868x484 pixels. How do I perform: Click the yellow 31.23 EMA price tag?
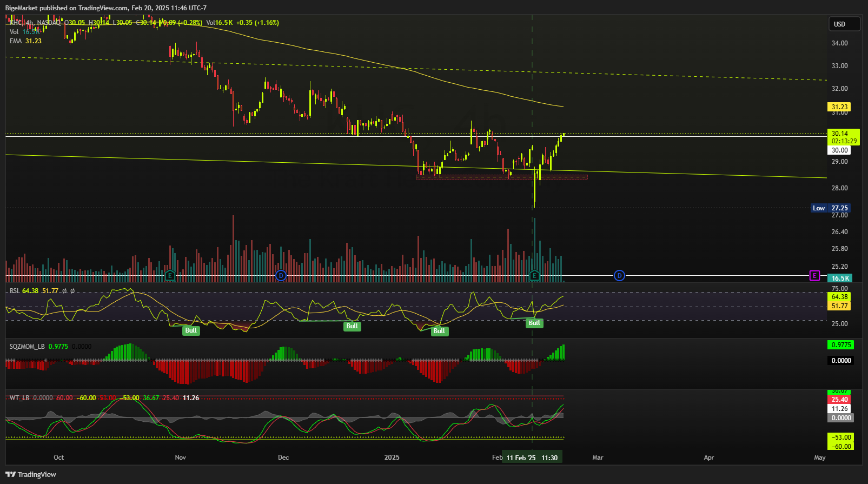coord(839,107)
